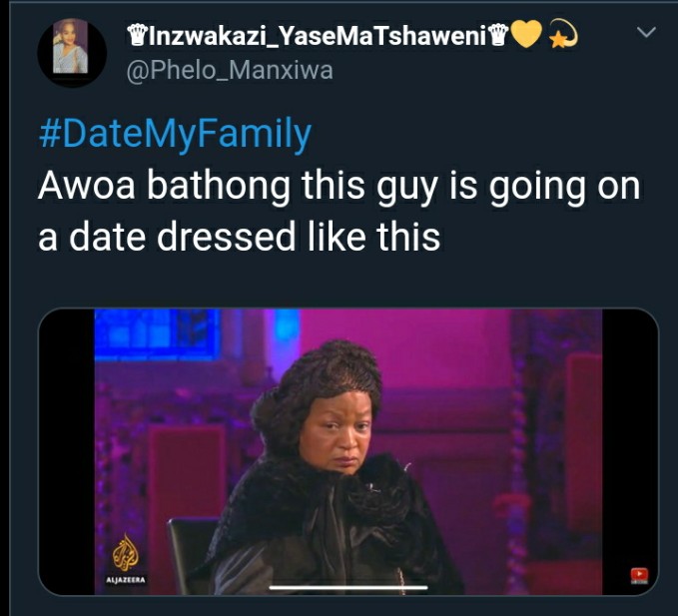
Task: Open the #DateMyFamily hashtag
Action: coord(175,134)
